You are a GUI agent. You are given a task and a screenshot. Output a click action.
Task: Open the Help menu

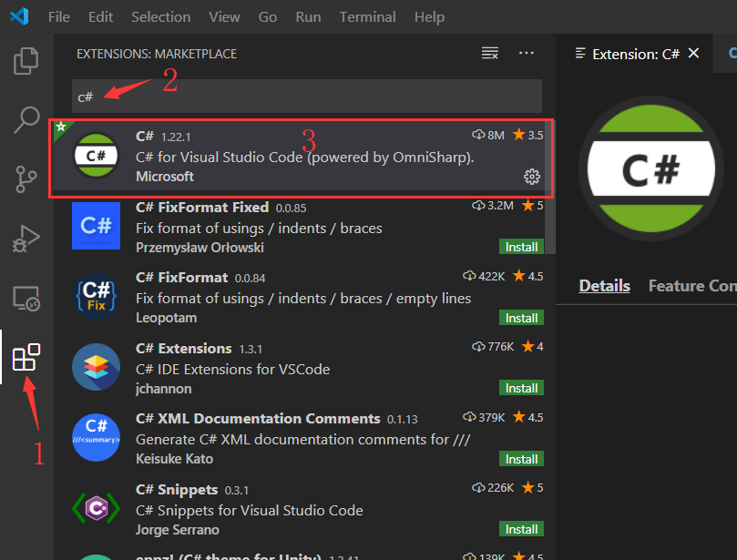pos(429,17)
